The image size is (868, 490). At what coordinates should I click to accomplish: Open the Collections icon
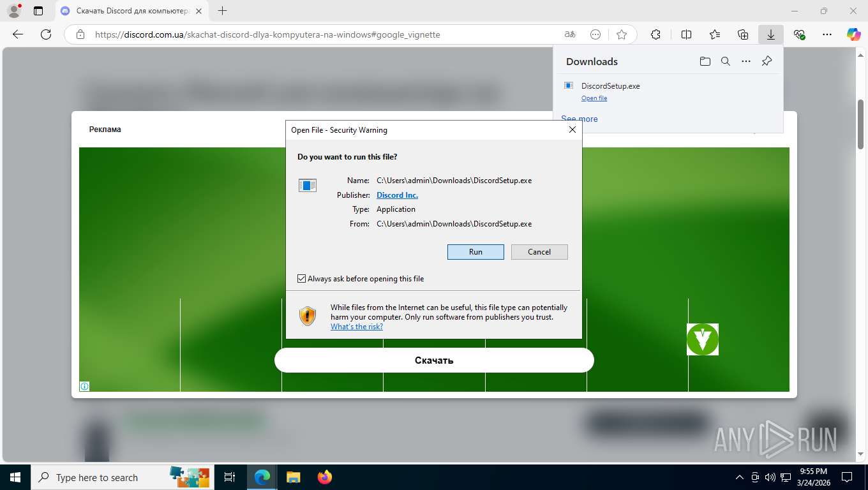tap(743, 34)
